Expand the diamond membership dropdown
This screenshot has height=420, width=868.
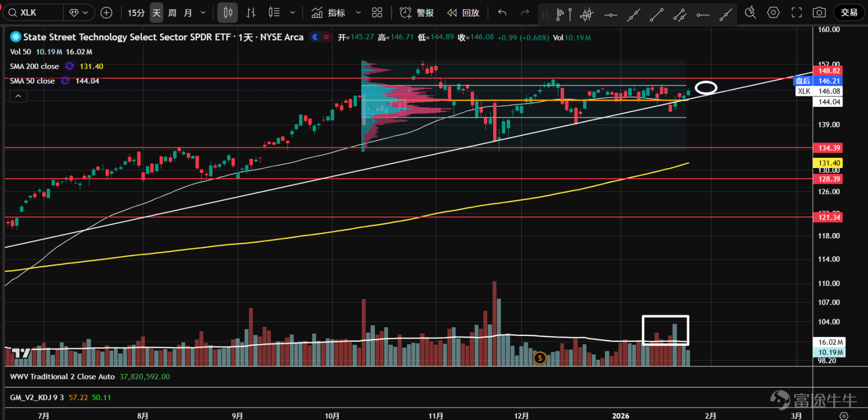coord(79,12)
